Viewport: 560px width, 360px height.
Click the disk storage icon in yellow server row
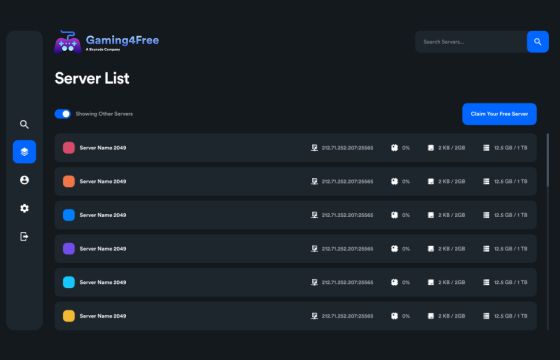coord(486,316)
